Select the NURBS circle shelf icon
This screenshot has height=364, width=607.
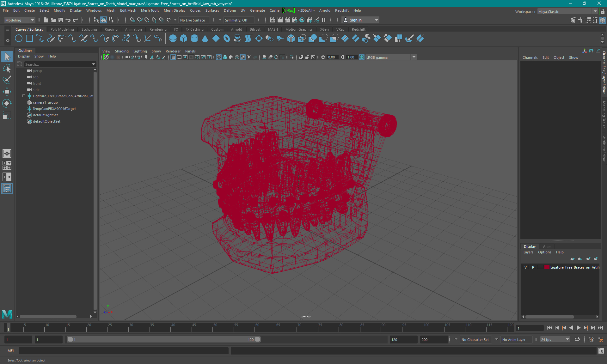(x=19, y=39)
